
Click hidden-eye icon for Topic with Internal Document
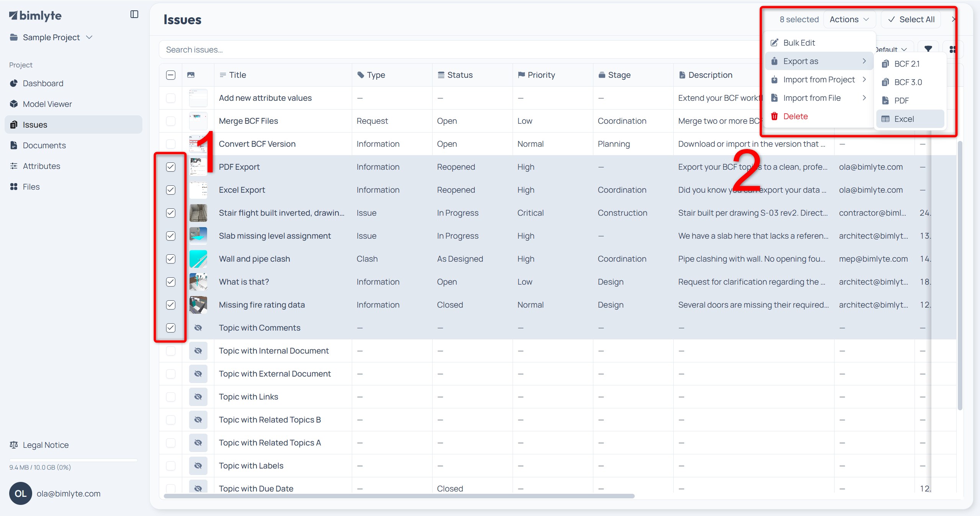click(198, 351)
